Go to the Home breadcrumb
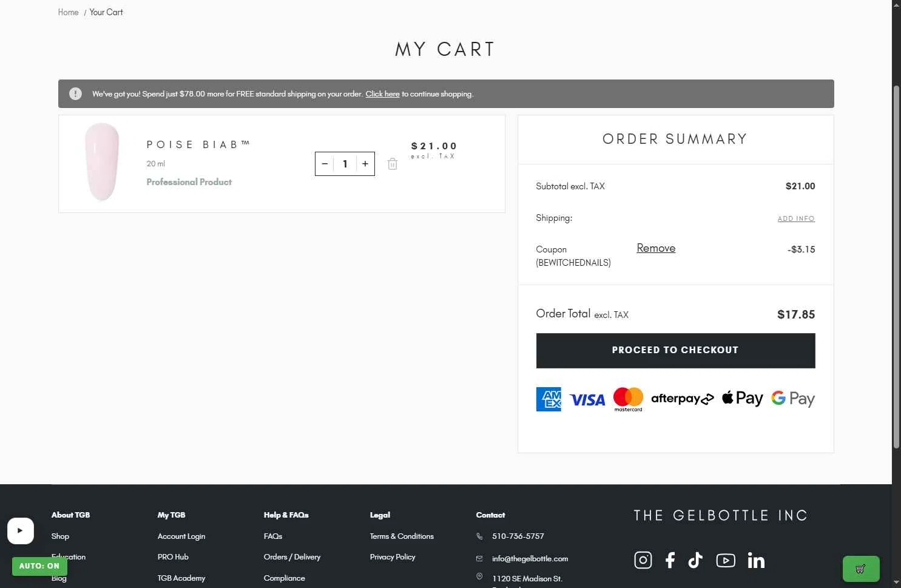 coord(68,12)
